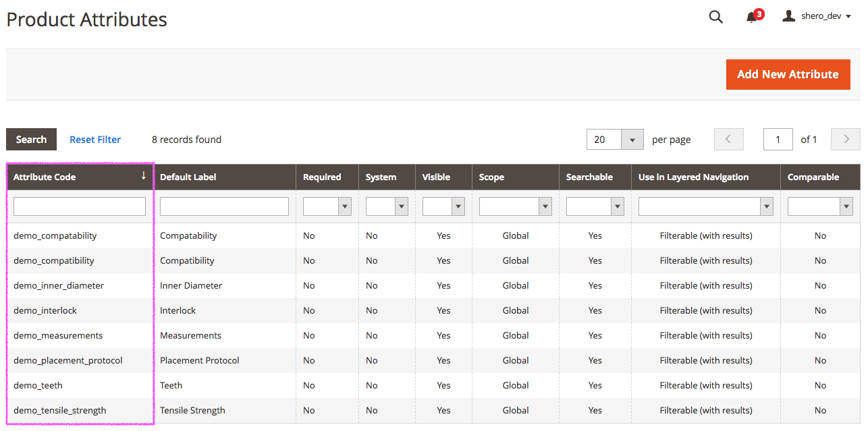
Task: Click the Add New Attribute button
Action: [x=788, y=74]
